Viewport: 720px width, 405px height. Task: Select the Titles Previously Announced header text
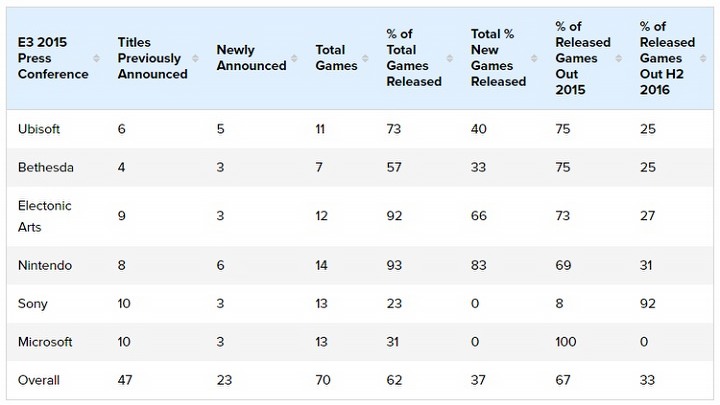(152, 58)
